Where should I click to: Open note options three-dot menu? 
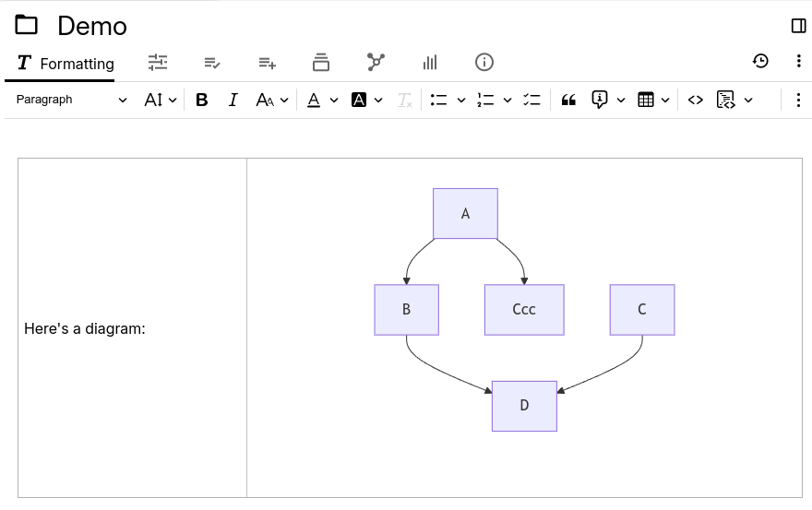point(798,61)
